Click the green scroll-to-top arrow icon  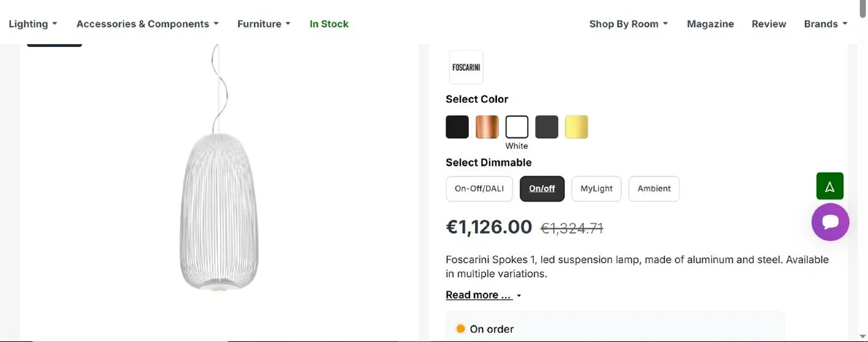point(830,187)
